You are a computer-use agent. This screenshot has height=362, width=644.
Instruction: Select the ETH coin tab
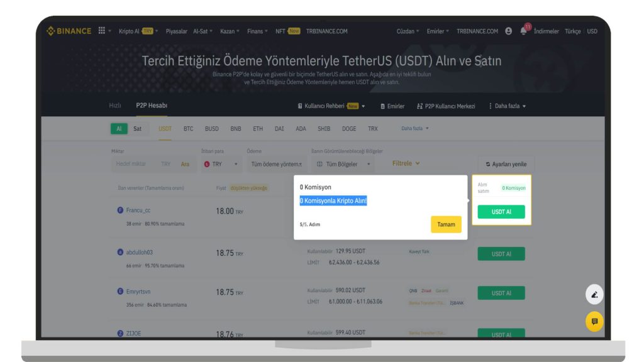[258, 129]
